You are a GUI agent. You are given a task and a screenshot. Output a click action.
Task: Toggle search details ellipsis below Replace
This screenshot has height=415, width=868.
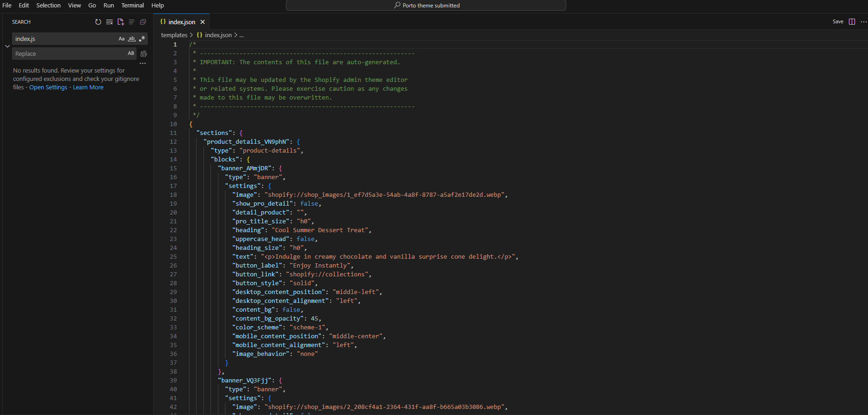(142, 63)
